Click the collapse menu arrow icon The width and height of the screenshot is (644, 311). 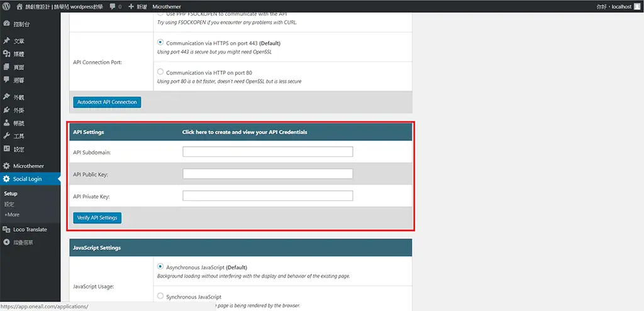click(x=6, y=242)
